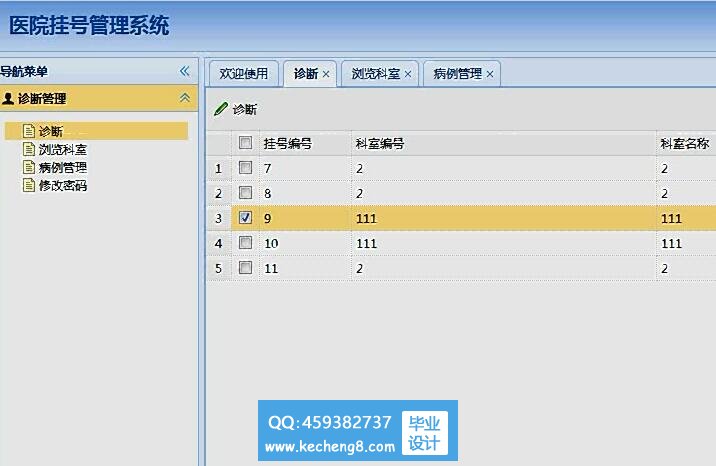Select the 挂号编号 cell showing 8
Screen dimensions: 716x466
coord(305,193)
